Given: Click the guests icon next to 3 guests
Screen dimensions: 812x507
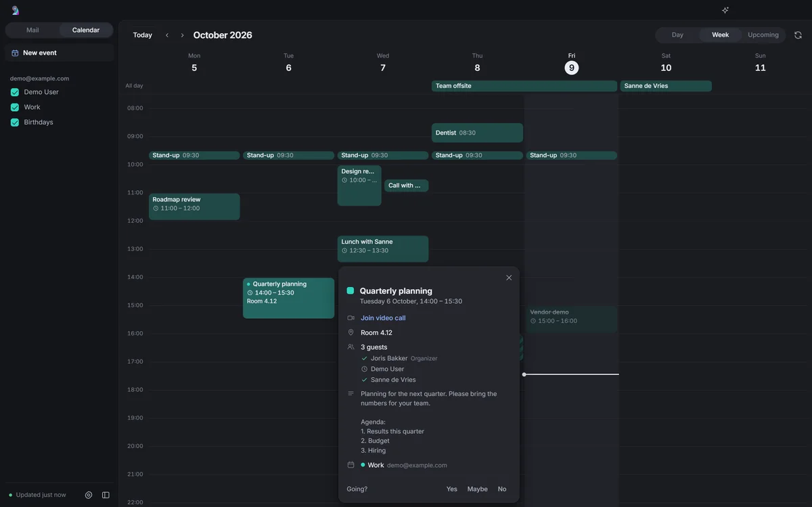Looking at the screenshot, I should (x=351, y=347).
